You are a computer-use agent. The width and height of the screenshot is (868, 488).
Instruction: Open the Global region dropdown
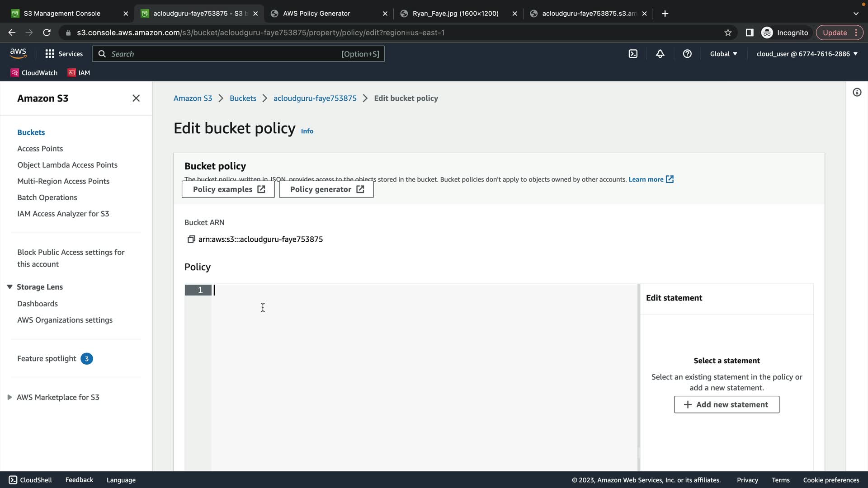[723, 54]
